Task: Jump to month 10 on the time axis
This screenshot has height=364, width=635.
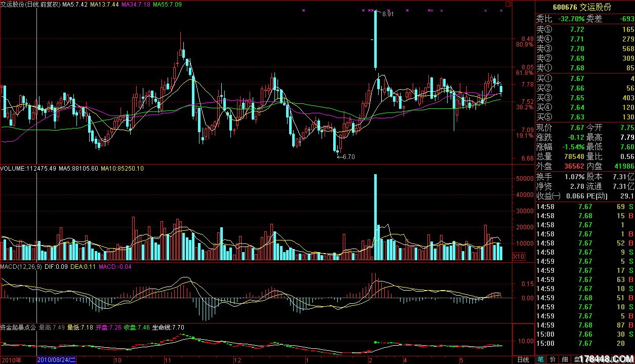Action: (117, 360)
